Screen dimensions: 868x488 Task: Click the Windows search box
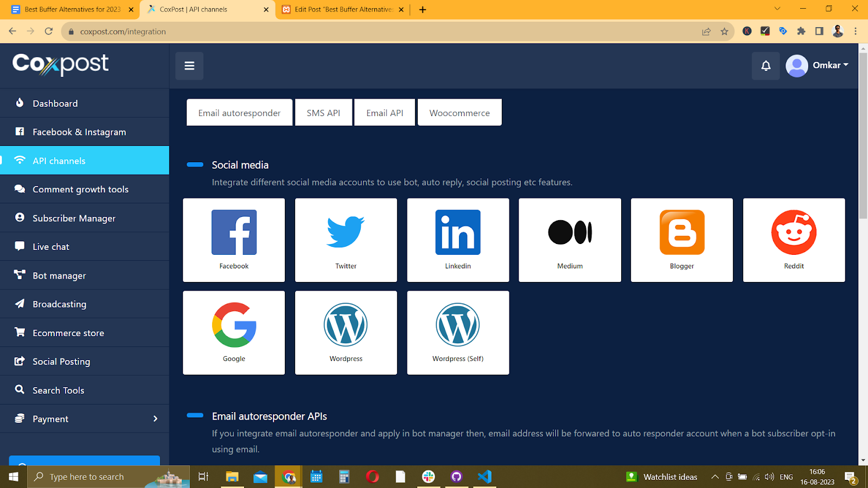click(x=108, y=477)
